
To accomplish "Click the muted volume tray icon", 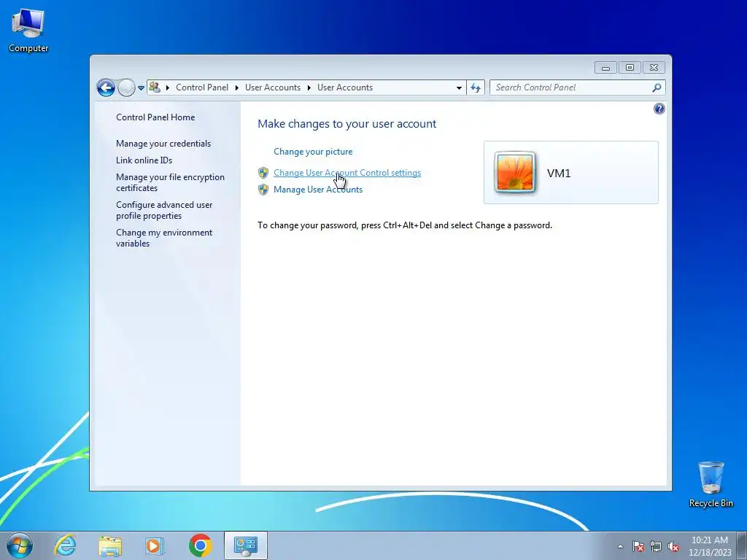I will pos(673,546).
